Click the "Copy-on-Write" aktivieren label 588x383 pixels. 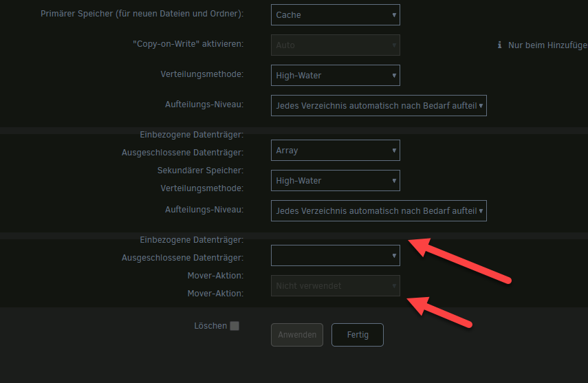(188, 44)
